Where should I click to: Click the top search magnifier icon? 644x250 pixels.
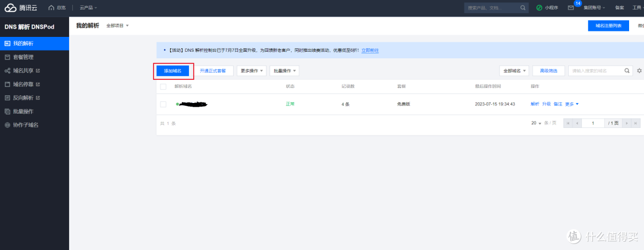click(522, 8)
